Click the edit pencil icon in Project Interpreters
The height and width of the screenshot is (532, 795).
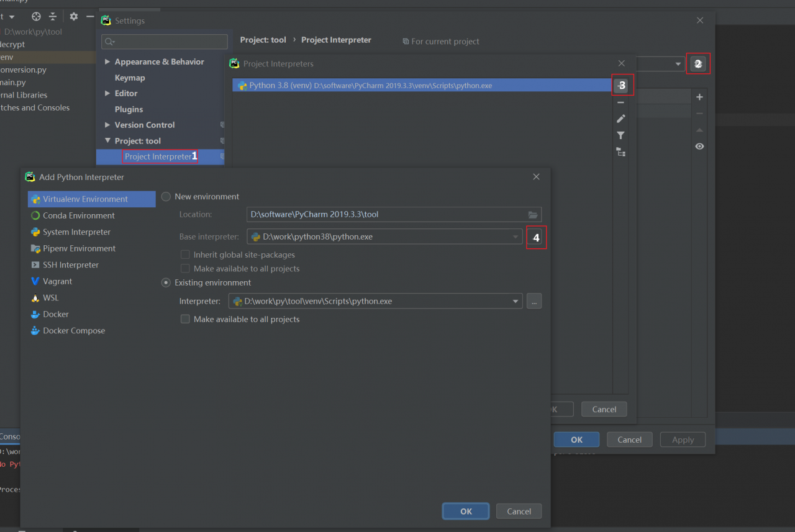point(620,119)
